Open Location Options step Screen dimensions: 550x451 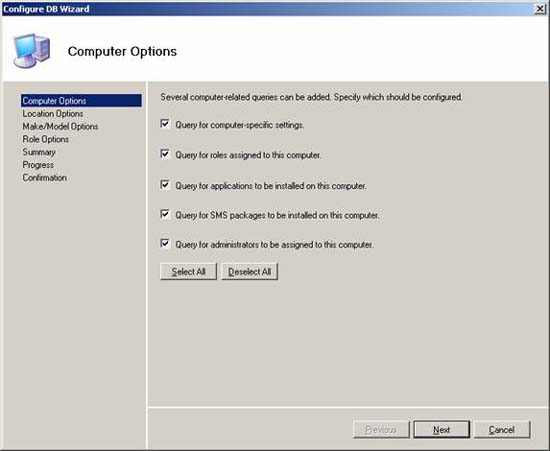[x=53, y=114]
